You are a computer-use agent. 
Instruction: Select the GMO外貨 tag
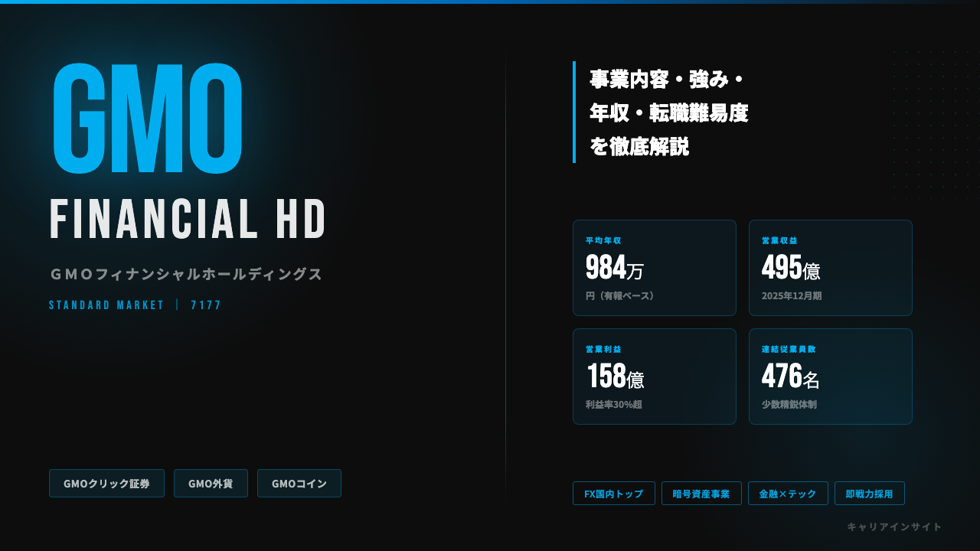click(x=211, y=484)
